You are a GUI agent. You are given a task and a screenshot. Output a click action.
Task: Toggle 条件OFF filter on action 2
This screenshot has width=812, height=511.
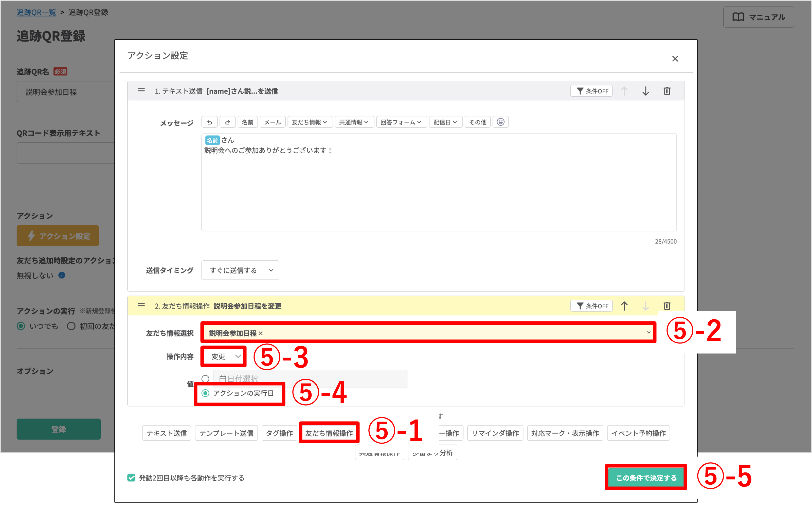click(x=591, y=306)
